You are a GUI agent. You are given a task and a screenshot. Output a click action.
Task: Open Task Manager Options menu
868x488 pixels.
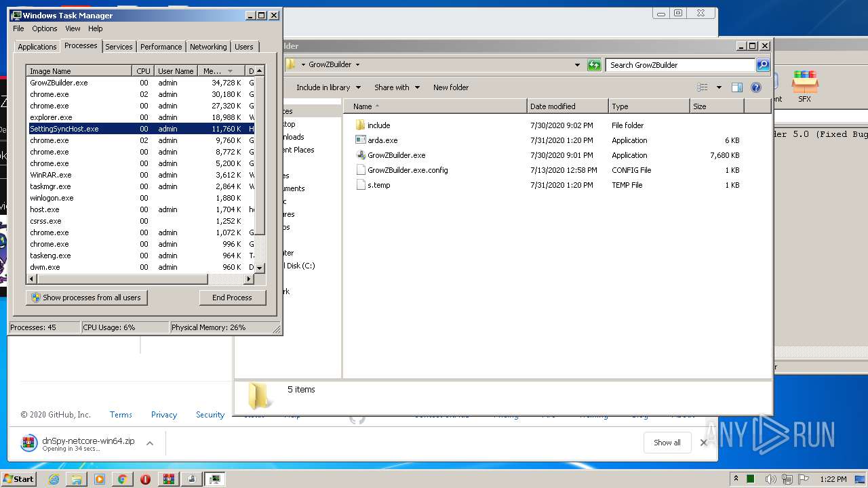click(45, 28)
